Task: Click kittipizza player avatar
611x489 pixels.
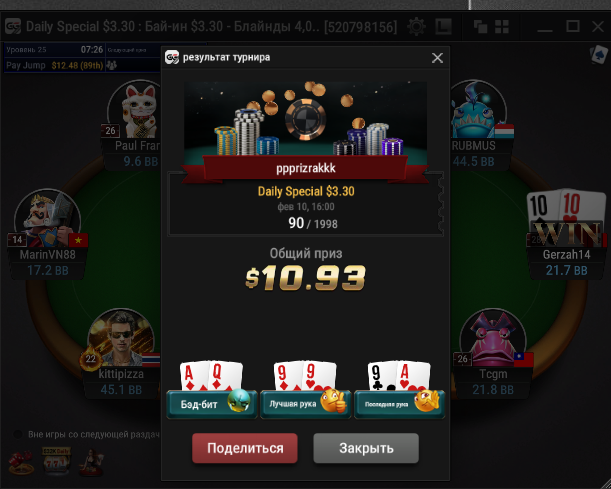Action: (x=121, y=339)
